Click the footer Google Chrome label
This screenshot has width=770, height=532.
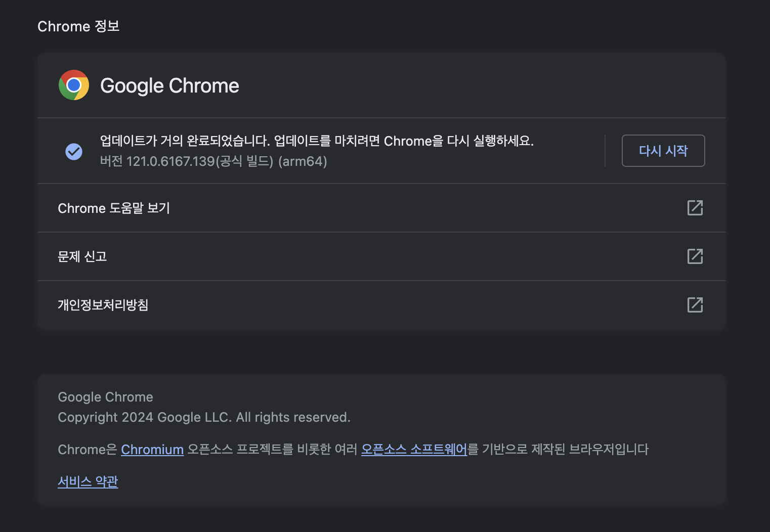[105, 397]
